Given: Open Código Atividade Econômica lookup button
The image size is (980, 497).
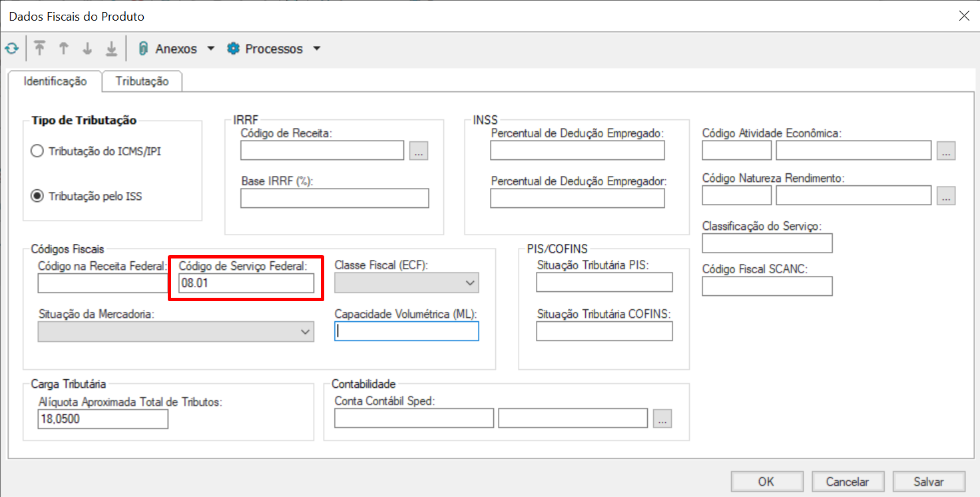Looking at the screenshot, I should (946, 151).
